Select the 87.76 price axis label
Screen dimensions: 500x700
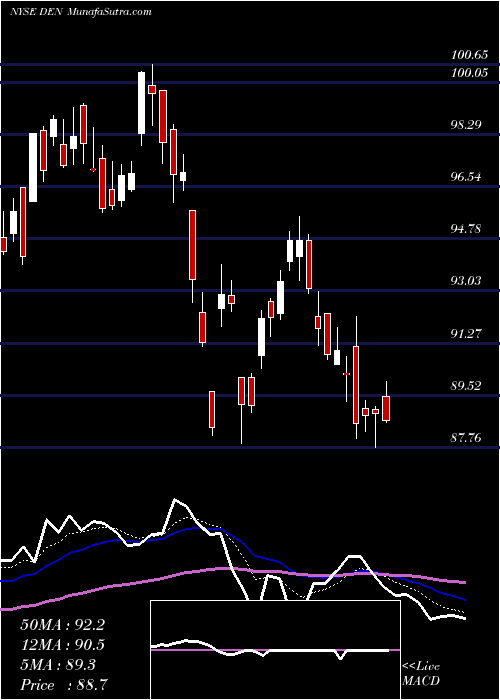pos(466,438)
